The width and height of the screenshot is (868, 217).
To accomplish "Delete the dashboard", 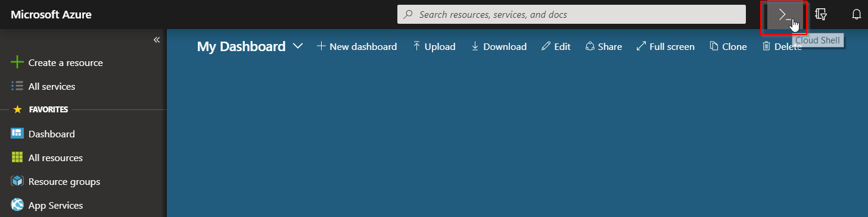I will click(x=782, y=46).
